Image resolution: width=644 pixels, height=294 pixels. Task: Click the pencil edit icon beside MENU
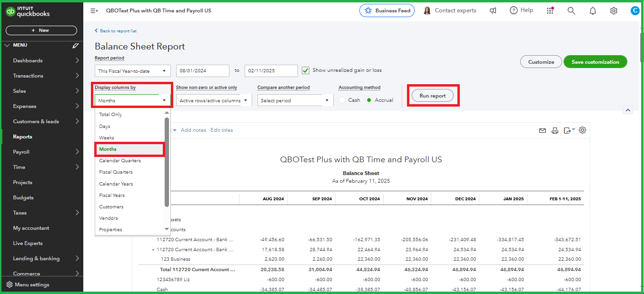75,46
